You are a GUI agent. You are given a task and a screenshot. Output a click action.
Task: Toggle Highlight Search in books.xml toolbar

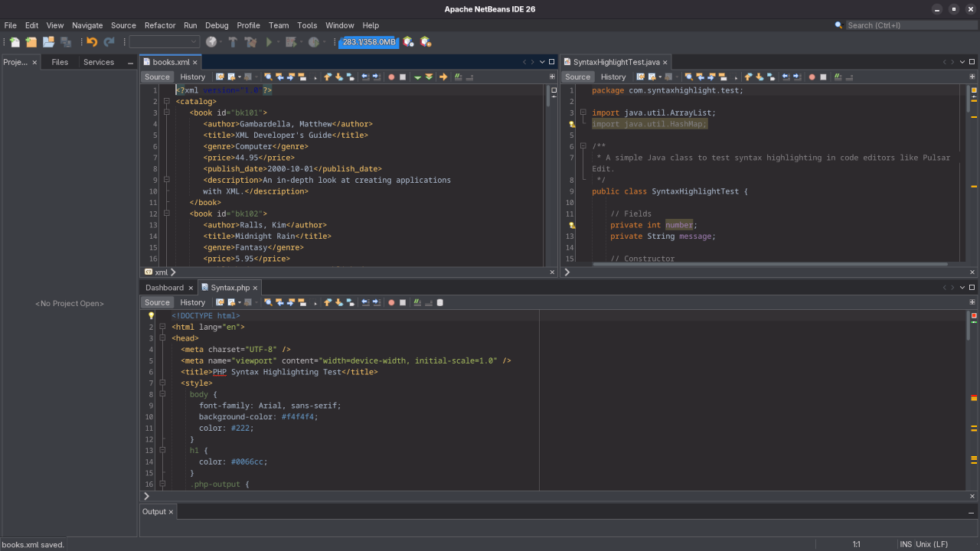[302, 77]
